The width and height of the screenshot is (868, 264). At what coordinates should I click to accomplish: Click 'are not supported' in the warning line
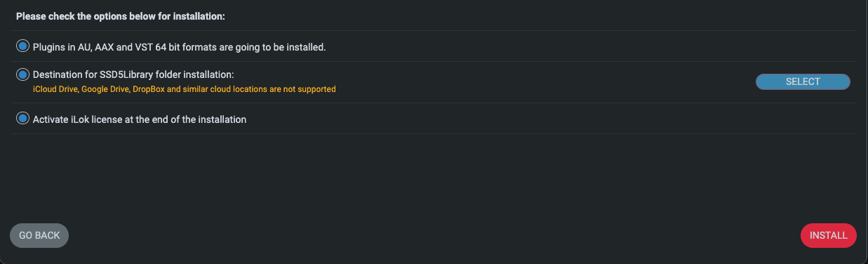(302, 89)
